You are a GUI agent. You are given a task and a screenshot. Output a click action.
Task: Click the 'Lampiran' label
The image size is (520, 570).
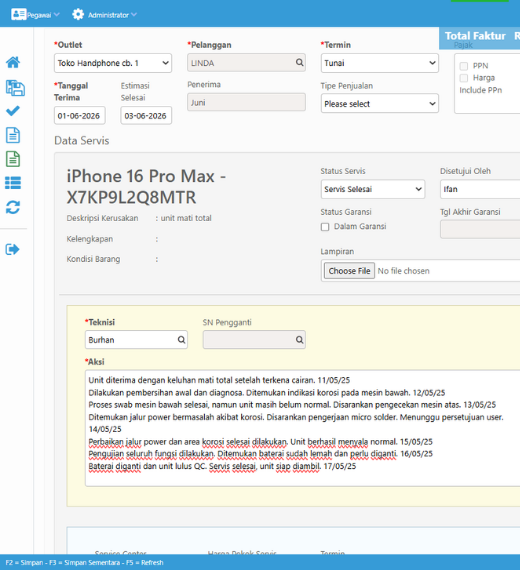(337, 252)
